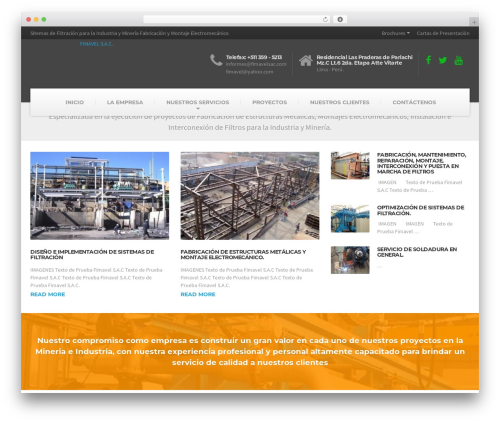This screenshot has width=500, height=423.
Task: Click the welding service thumbnail
Action: [350, 260]
